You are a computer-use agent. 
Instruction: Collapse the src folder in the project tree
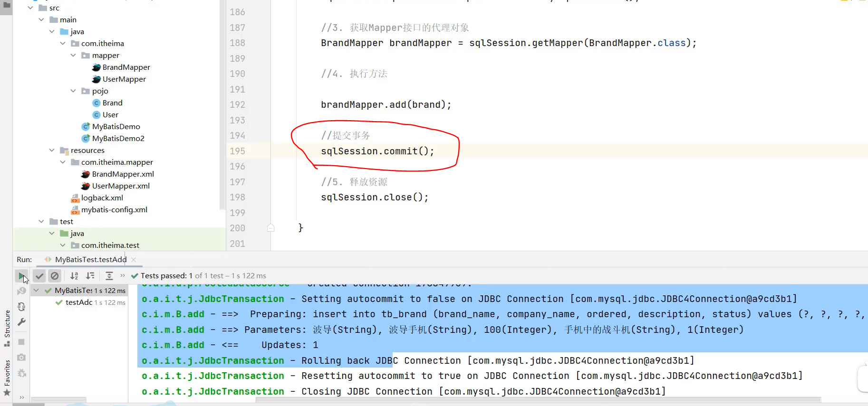30,8
